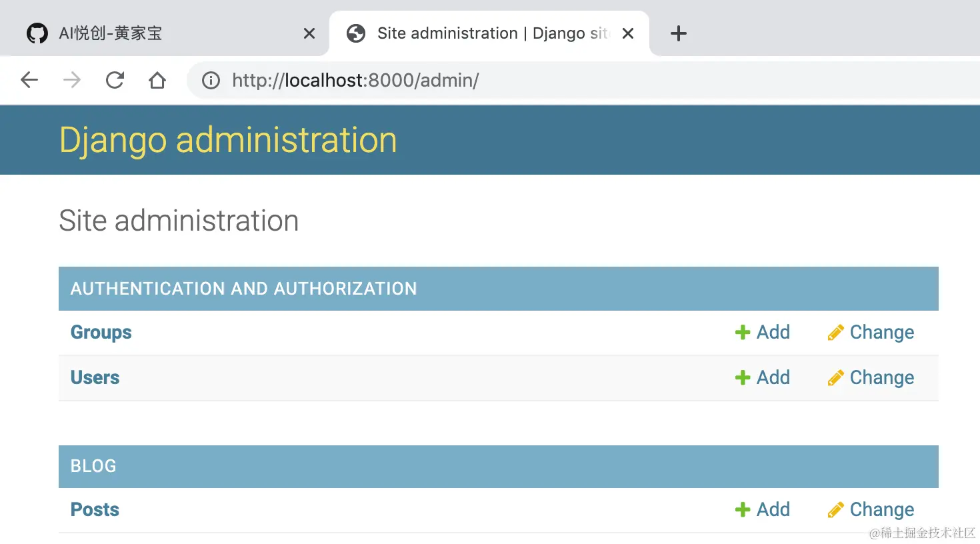Click the browser back arrow

[29, 81]
